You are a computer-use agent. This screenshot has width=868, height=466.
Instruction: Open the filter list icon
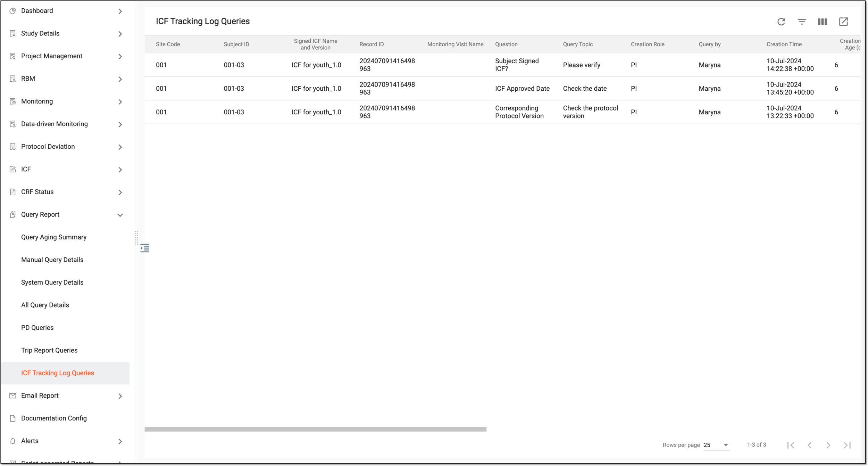click(802, 22)
